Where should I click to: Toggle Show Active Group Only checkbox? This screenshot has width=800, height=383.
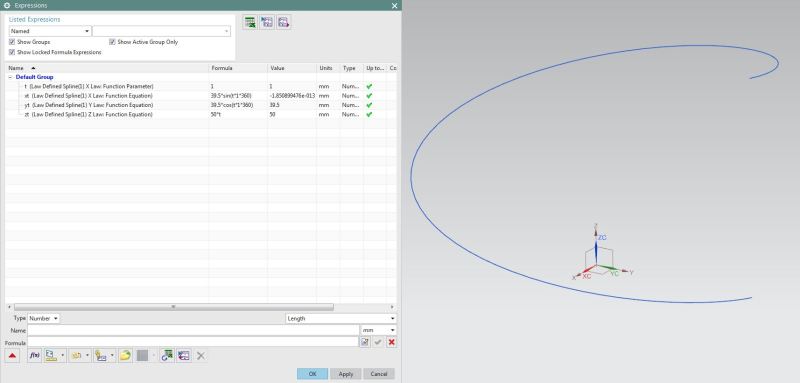(112, 42)
